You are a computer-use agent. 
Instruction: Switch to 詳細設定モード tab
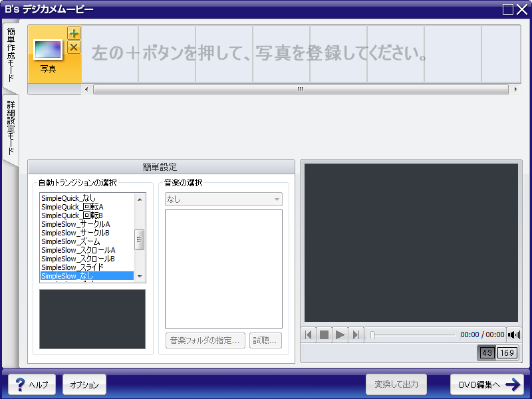click(x=11, y=128)
